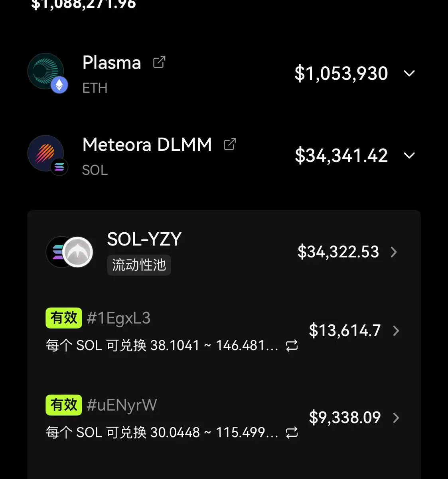Open Plasma external link icon
The image size is (448, 479).
159,62
